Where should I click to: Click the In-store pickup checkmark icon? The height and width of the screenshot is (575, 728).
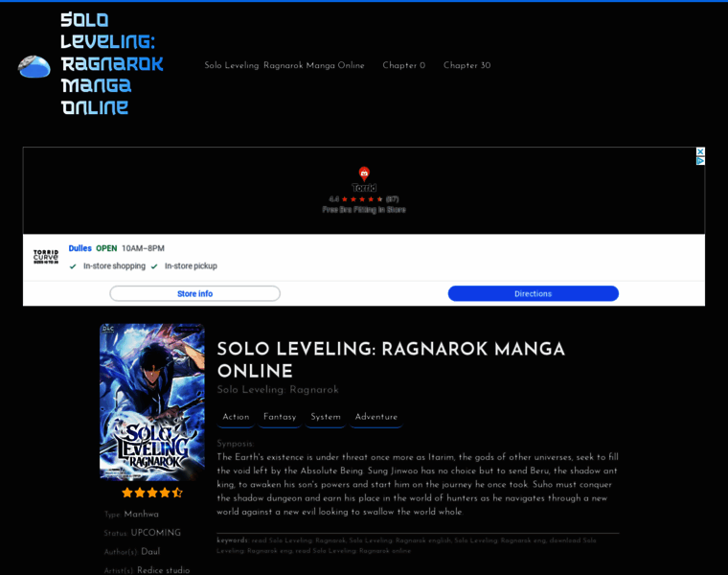click(x=154, y=266)
